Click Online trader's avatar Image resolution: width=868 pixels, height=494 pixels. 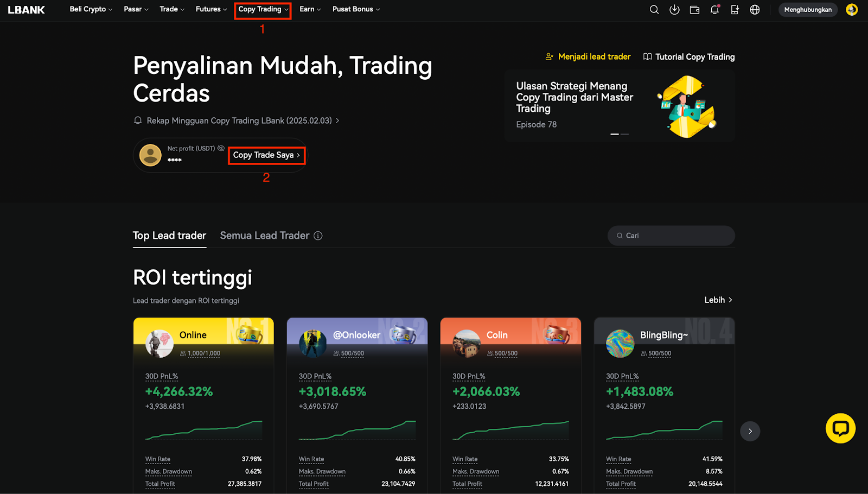[x=159, y=344]
